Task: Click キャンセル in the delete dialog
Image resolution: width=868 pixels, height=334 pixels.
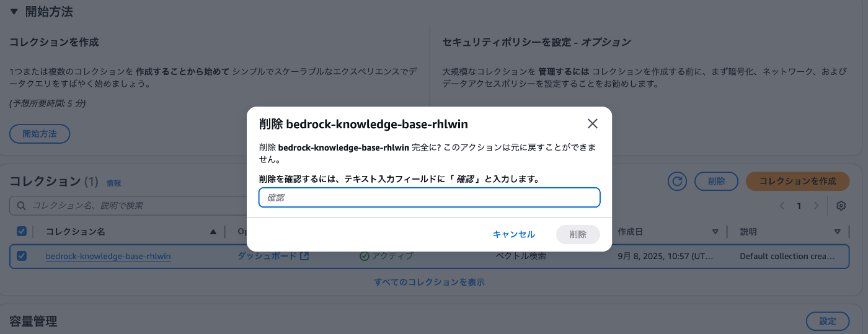Action: (x=513, y=234)
